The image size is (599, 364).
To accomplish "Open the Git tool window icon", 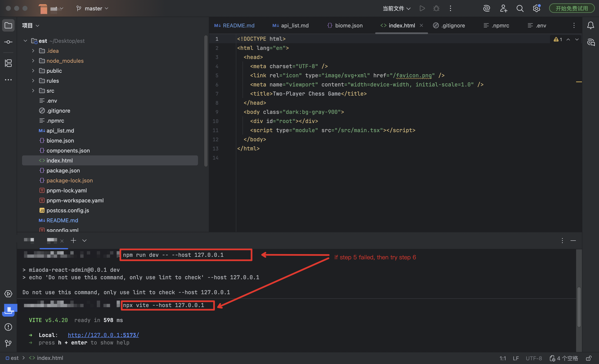I will [x=8, y=343].
